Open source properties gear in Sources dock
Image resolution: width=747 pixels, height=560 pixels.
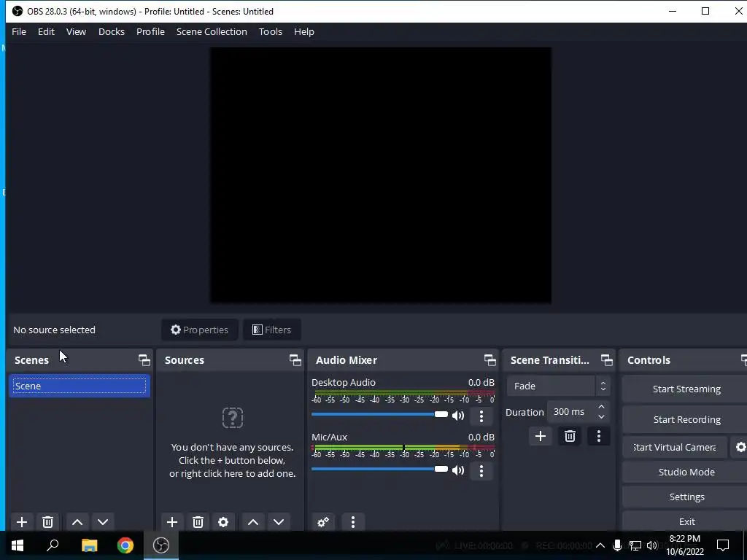point(223,522)
